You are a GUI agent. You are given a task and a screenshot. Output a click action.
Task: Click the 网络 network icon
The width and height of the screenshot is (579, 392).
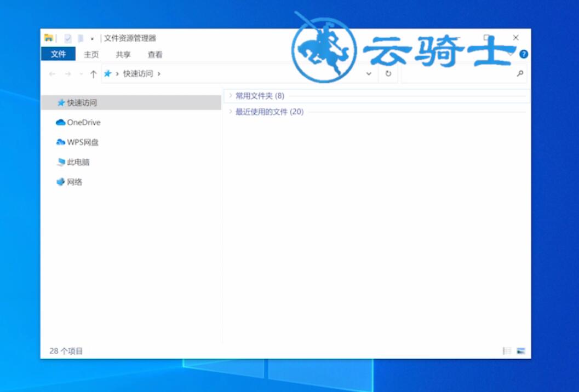click(61, 182)
